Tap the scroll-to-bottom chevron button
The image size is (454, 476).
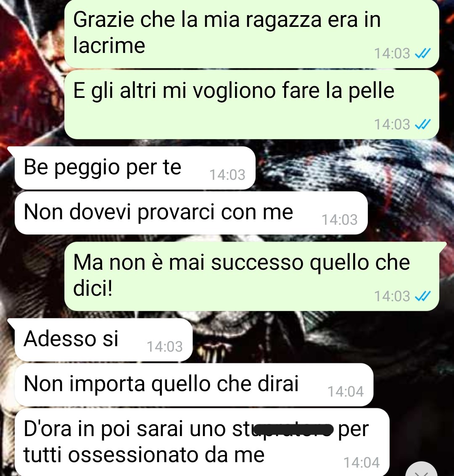tap(421, 470)
